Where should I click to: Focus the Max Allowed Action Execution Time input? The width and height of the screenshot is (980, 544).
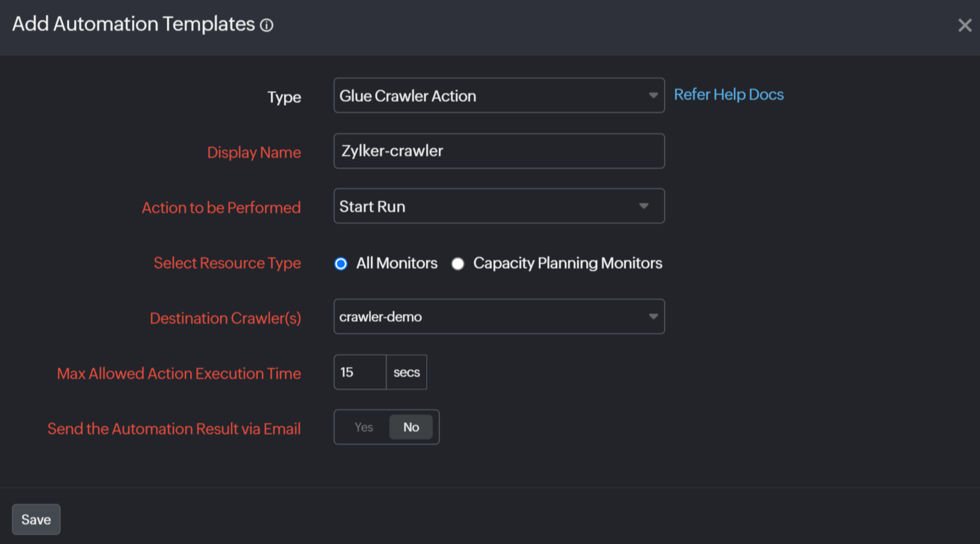[x=360, y=372]
